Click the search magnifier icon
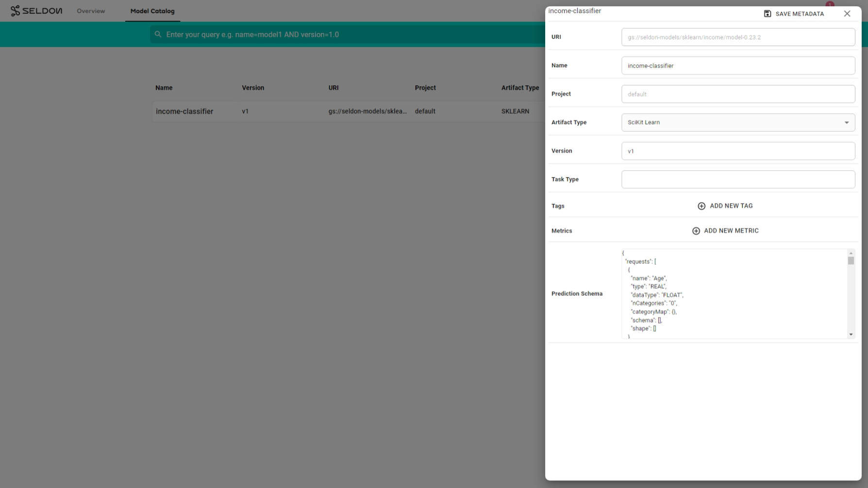The width and height of the screenshot is (868, 488). [x=158, y=34]
